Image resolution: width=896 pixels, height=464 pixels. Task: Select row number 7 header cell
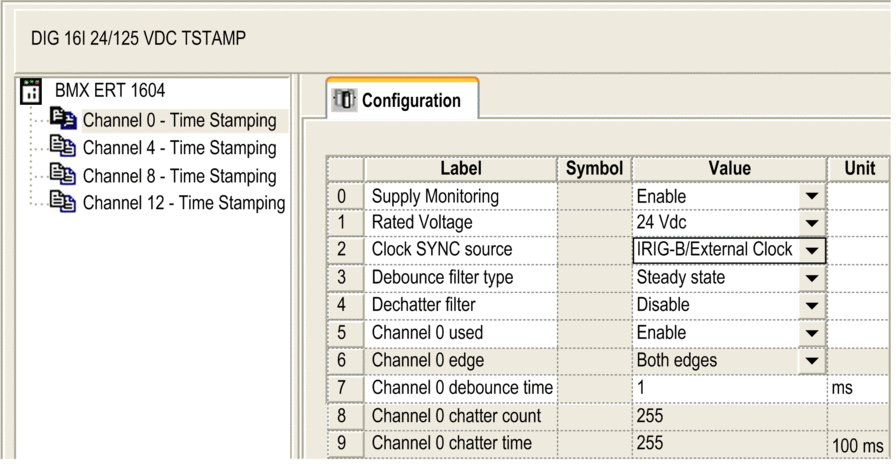pyautogui.click(x=342, y=388)
